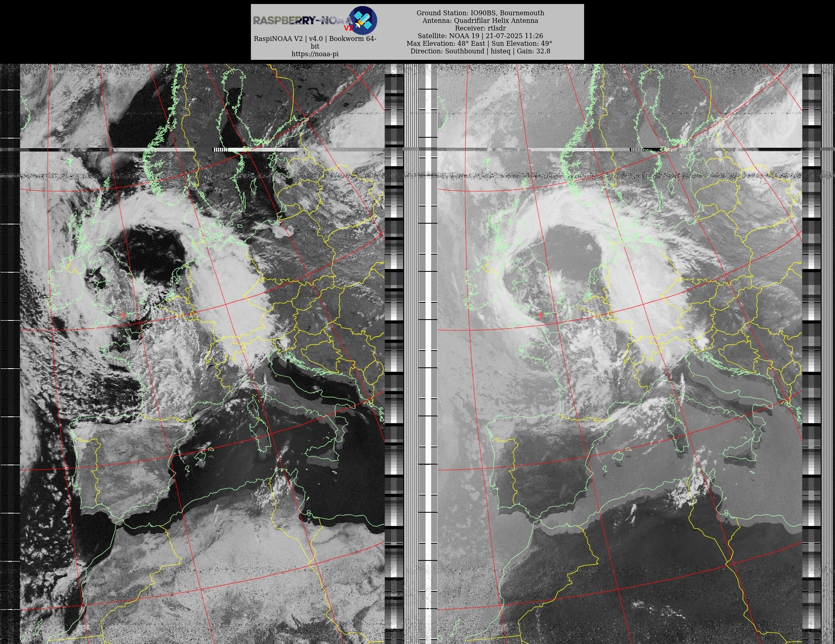Select the 'Satellite: NOAA 19' date line

pos(480,36)
